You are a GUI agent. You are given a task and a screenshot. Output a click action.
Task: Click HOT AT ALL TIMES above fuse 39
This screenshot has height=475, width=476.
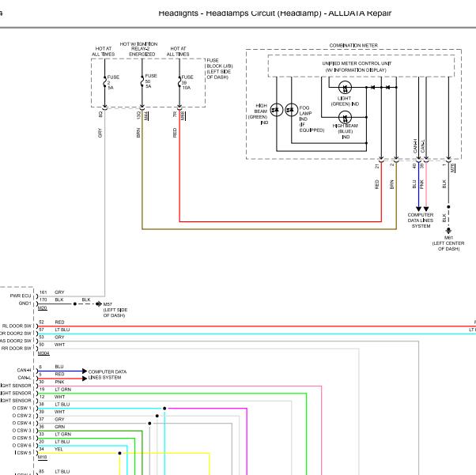point(178,51)
